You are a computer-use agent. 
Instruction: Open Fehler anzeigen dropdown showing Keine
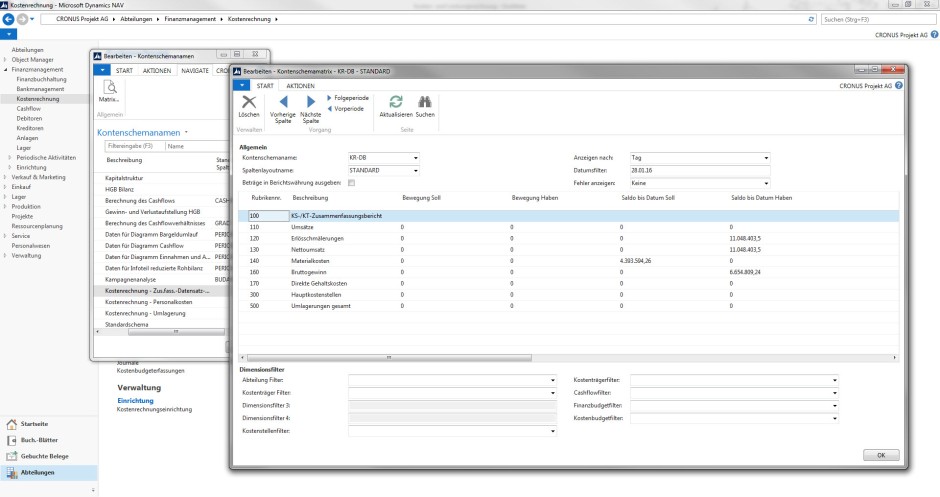pos(766,183)
